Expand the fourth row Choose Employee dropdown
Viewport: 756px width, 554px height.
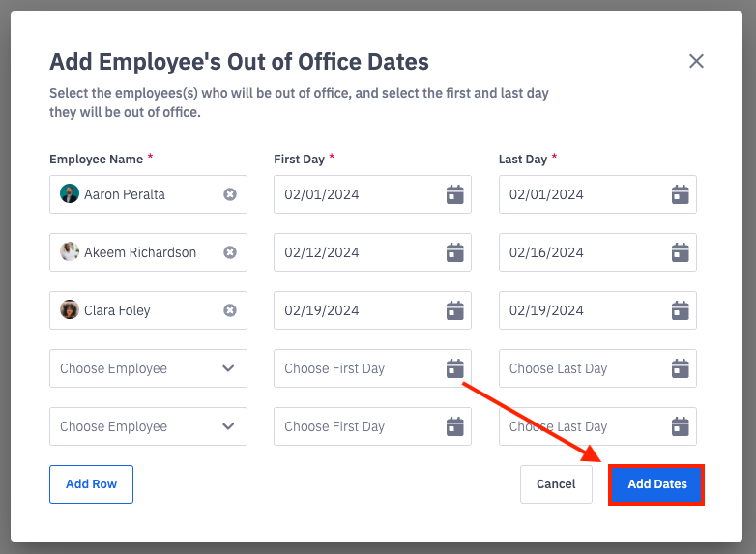pyautogui.click(x=228, y=368)
